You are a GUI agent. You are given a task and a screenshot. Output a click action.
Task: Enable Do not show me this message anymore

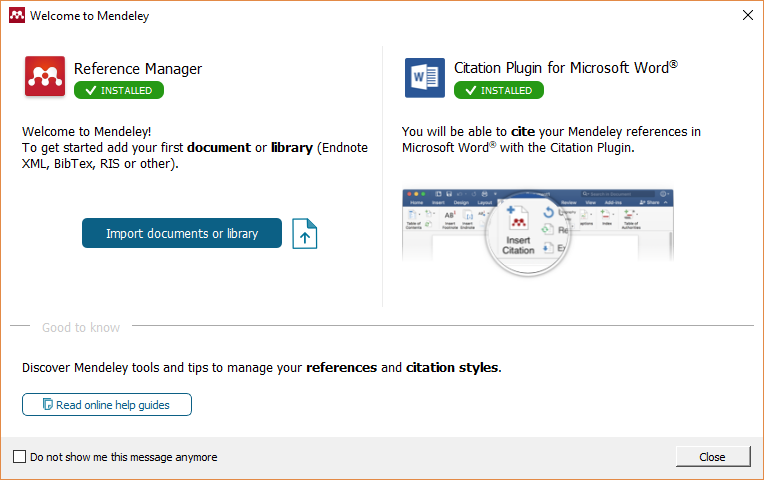tap(19, 457)
